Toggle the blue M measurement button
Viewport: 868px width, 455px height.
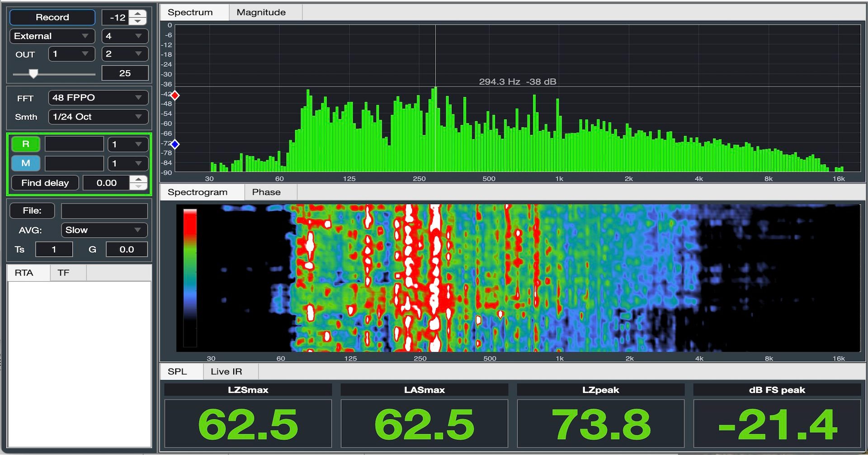click(26, 163)
